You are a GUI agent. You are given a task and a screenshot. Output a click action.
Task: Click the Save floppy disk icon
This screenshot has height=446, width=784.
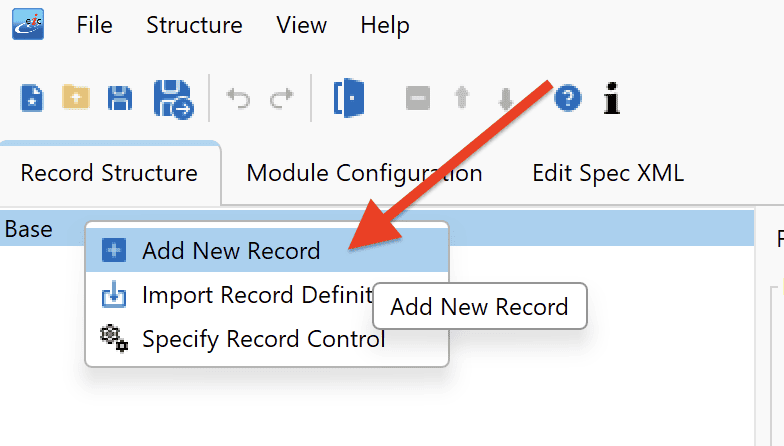[x=120, y=98]
